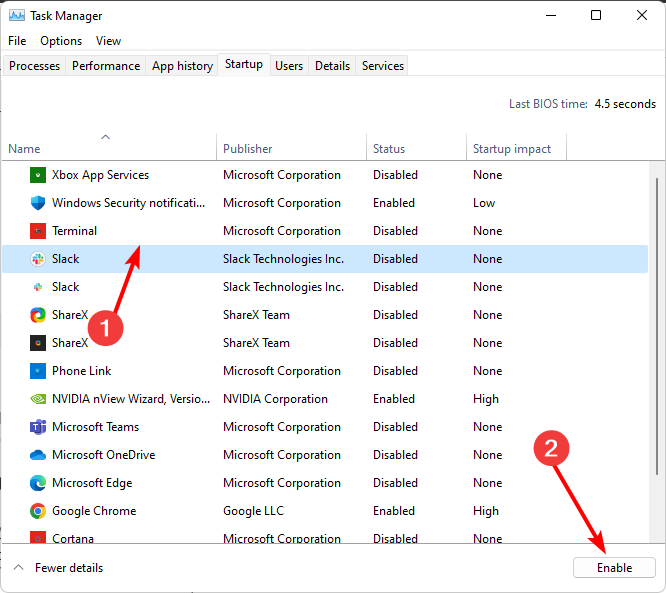Open the Options menu
Screen dimensions: 666x593
pyautogui.click(x=61, y=41)
